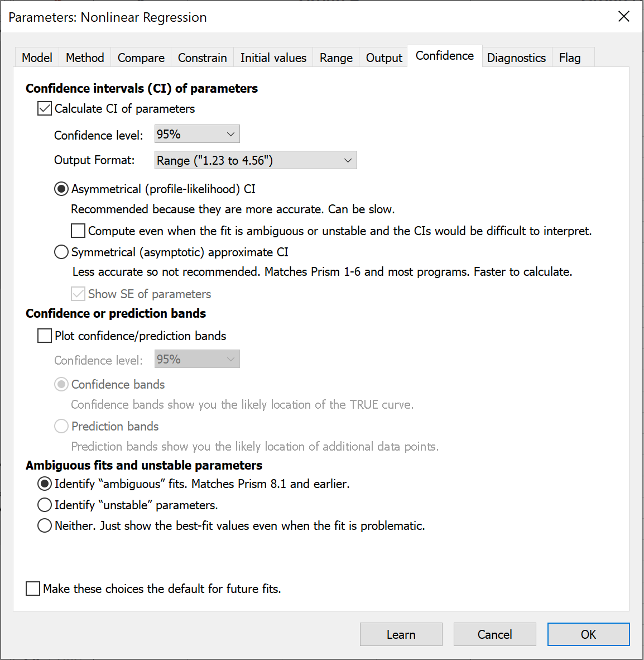Enable Plot confidence/prediction bands checkbox

tap(45, 336)
